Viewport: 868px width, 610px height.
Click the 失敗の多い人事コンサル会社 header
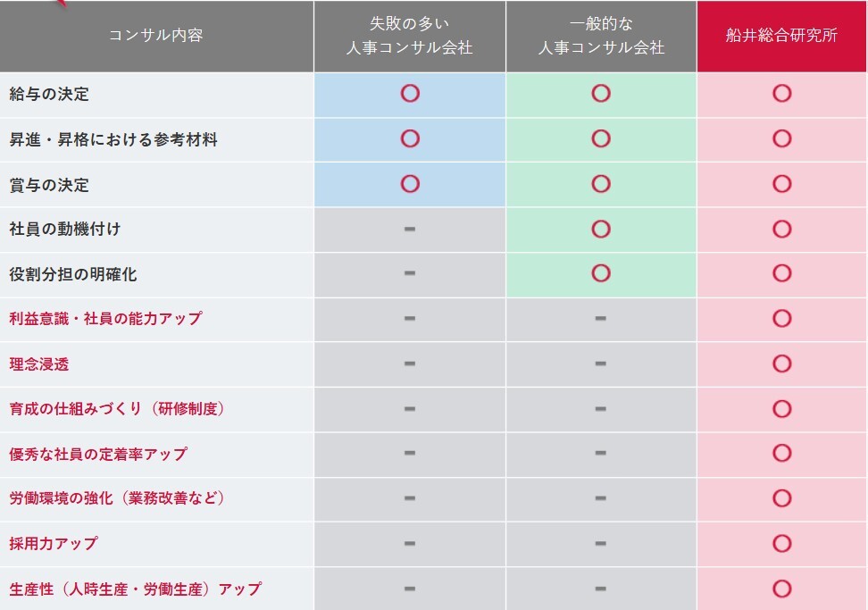pyautogui.click(x=410, y=37)
